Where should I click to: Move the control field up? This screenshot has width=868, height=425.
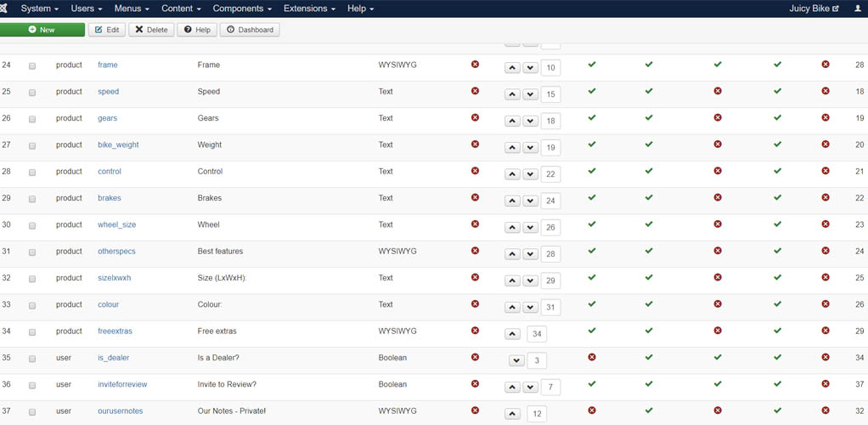click(513, 174)
